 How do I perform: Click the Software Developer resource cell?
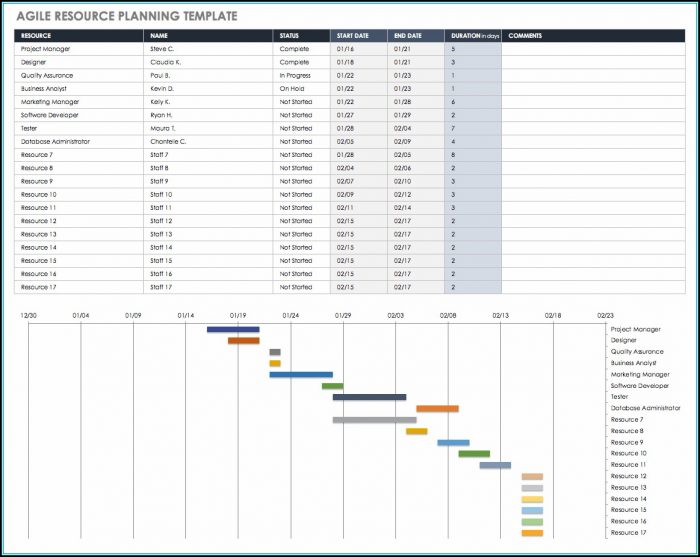click(79, 115)
